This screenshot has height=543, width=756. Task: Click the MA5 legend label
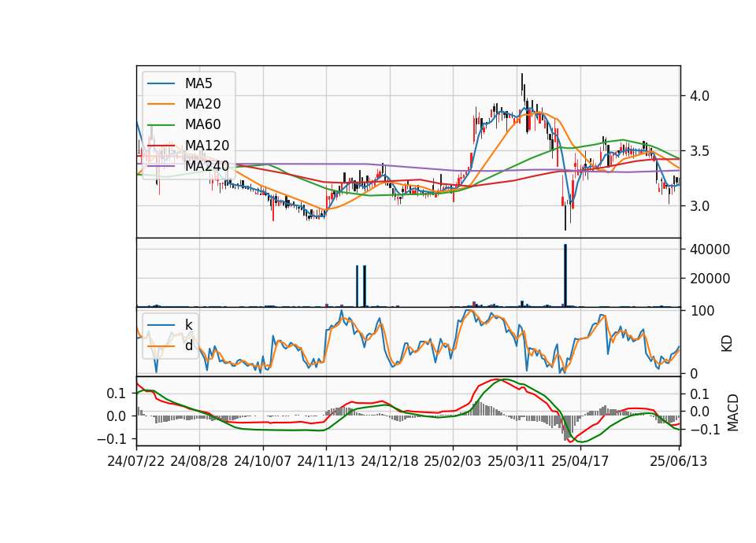(198, 83)
